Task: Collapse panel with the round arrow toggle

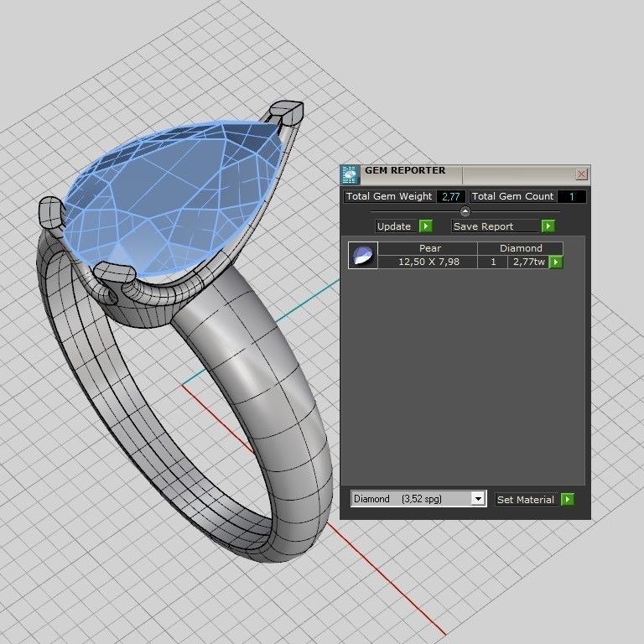Action: [x=465, y=211]
